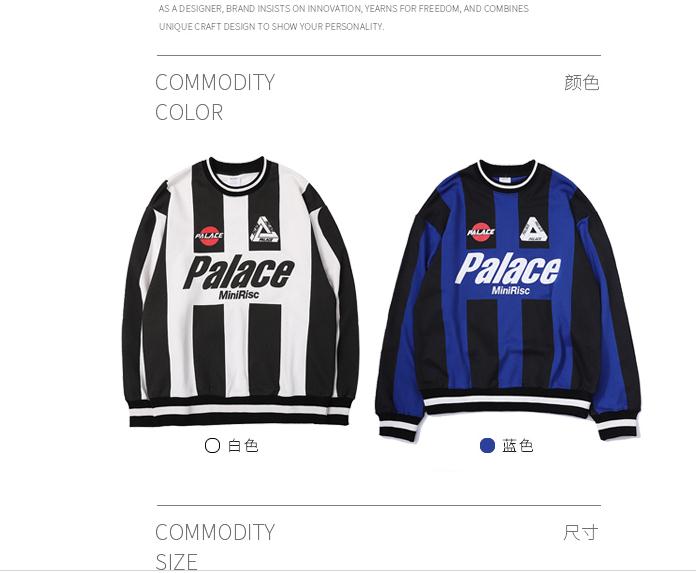The width and height of the screenshot is (696, 573).
Task: Click the Tri-Ferg triangle logo on white sweatshirt
Action: 265,229
